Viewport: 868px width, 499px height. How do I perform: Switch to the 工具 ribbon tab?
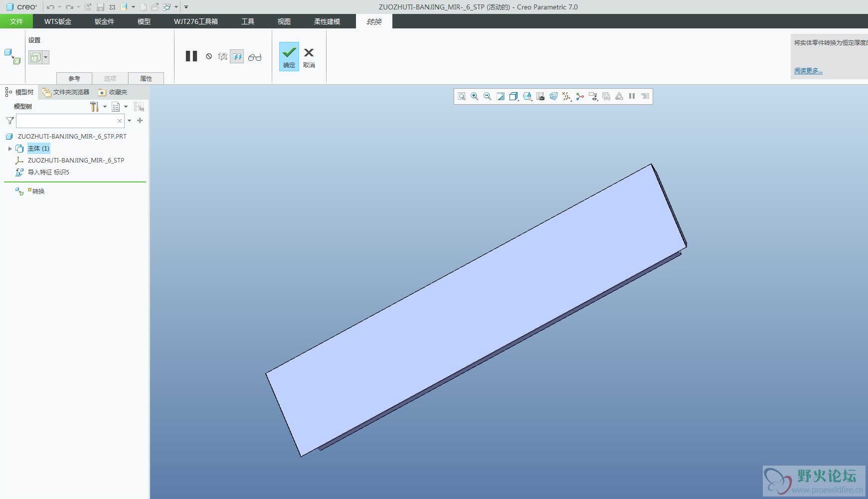pyautogui.click(x=248, y=21)
